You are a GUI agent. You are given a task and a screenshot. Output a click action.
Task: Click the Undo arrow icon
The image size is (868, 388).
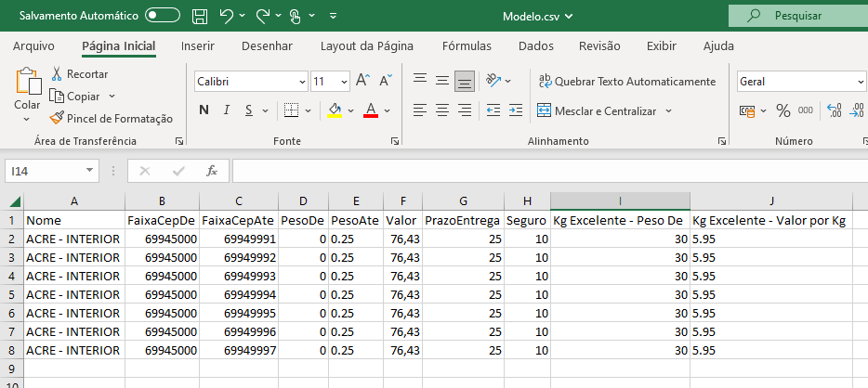click(x=227, y=16)
